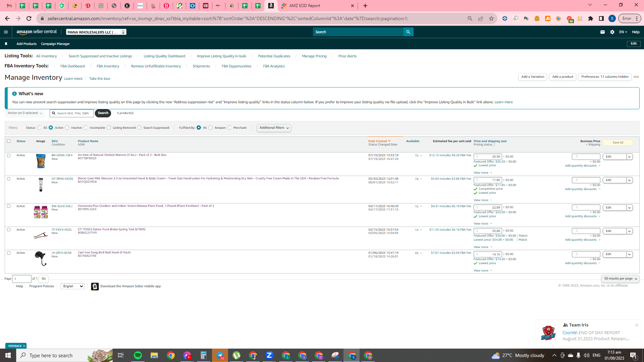Open the Cast Iron Song Bird Wall Hook listing
This screenshot has width=644, height=362.
point(104,253)
